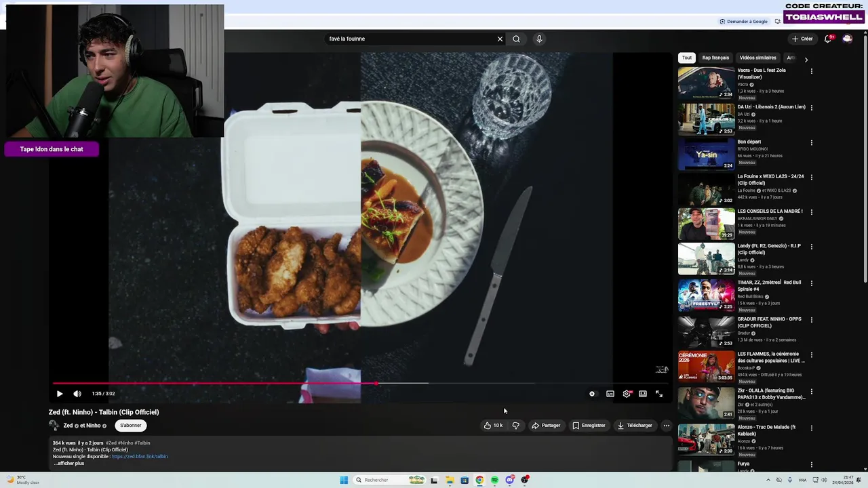
Task: Enter fullscreen mode
Action: [x=659, y=394]
